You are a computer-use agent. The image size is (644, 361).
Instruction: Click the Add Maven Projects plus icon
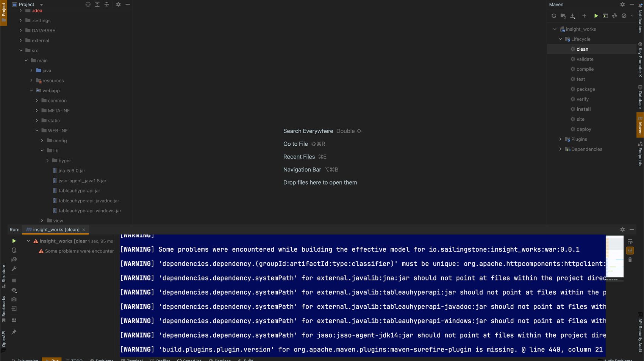tap(584, 16)
